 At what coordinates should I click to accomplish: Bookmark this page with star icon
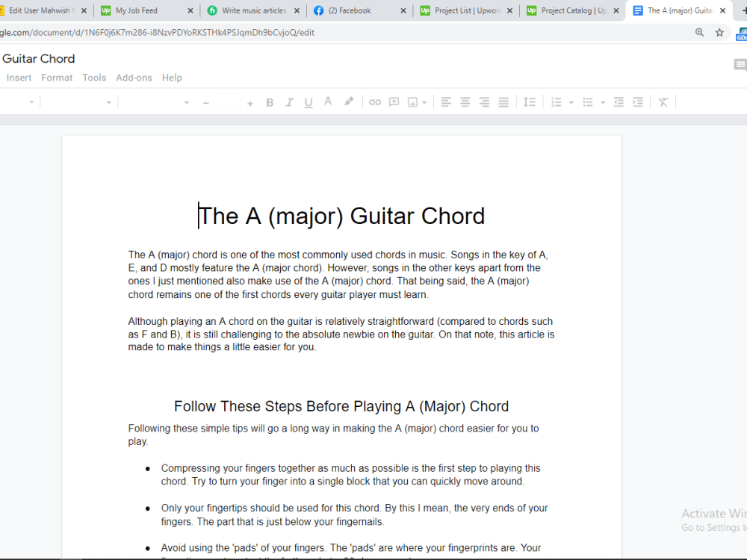719,32
